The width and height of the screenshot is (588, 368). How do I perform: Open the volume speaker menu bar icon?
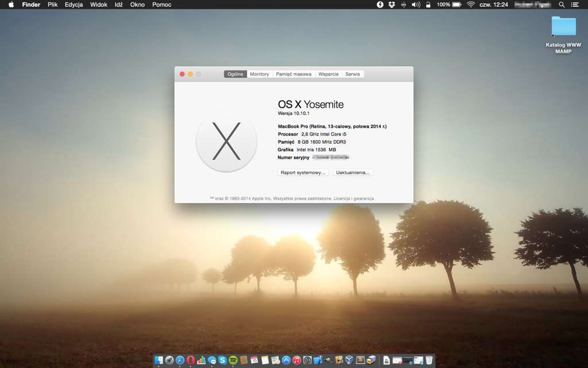[416, 5]
